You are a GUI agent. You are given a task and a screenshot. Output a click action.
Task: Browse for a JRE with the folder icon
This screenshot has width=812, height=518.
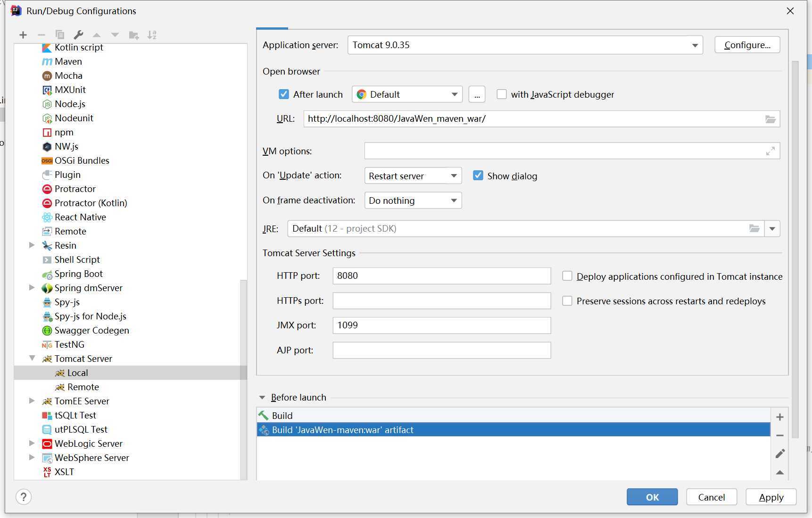tap(754, 229)
